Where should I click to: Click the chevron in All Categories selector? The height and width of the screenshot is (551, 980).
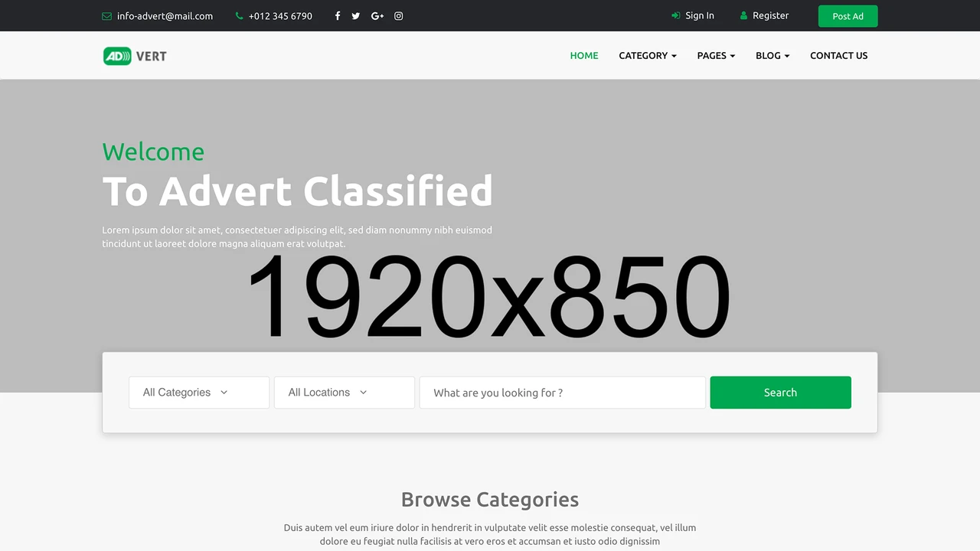coord(224,393)
